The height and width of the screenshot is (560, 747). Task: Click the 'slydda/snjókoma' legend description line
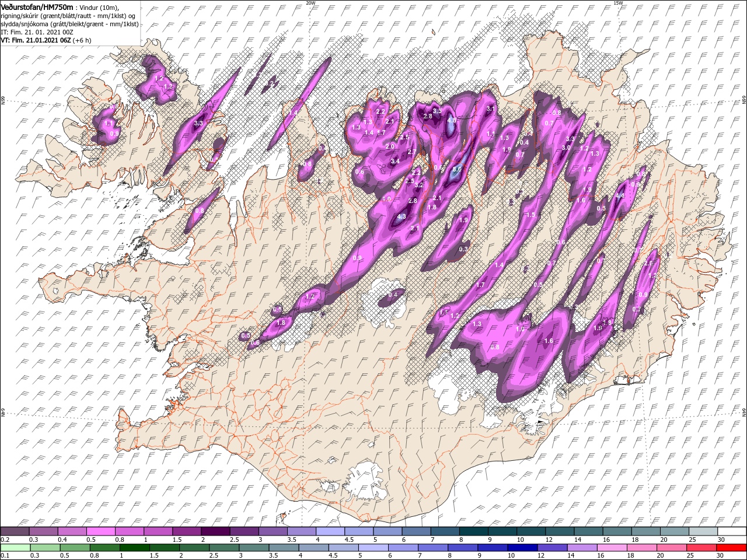point(70,24)
